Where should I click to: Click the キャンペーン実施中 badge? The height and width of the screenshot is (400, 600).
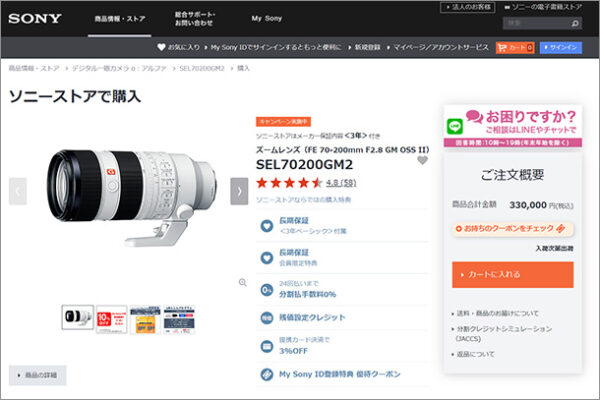tap(283, 122)
